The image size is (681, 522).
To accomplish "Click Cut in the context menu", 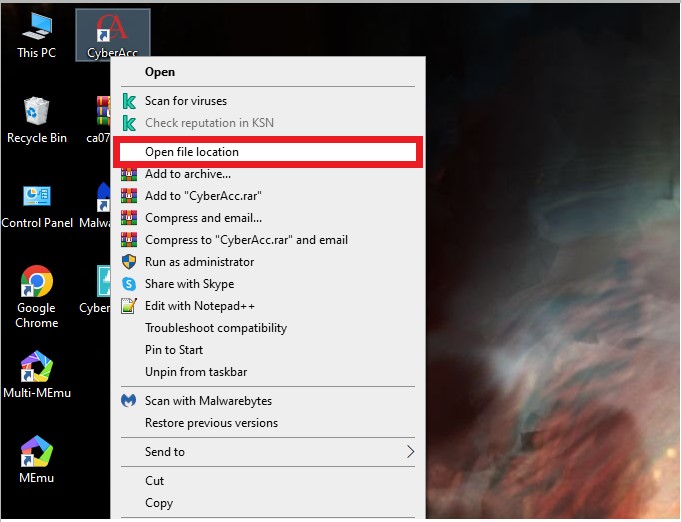I will tap(155, 481).
